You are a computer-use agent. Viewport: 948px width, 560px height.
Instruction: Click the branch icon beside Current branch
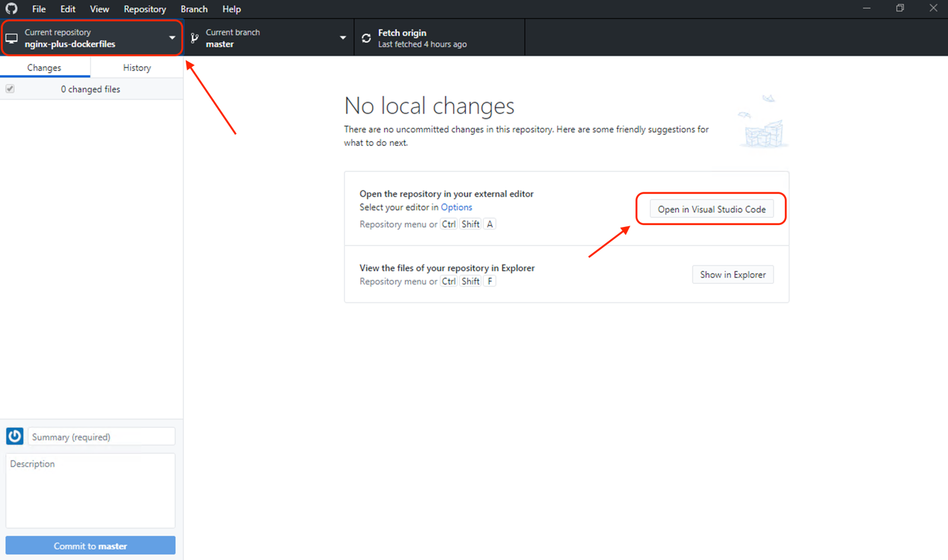click(194, 38)
